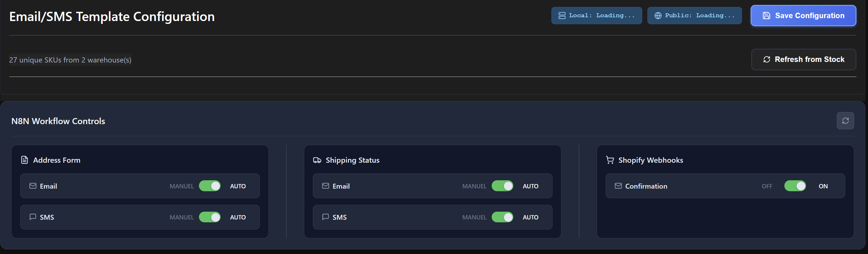Toggle Shopify Webhooks Confirmation switch
Viewport: 868px width, 254px height.
coord(795,186)
